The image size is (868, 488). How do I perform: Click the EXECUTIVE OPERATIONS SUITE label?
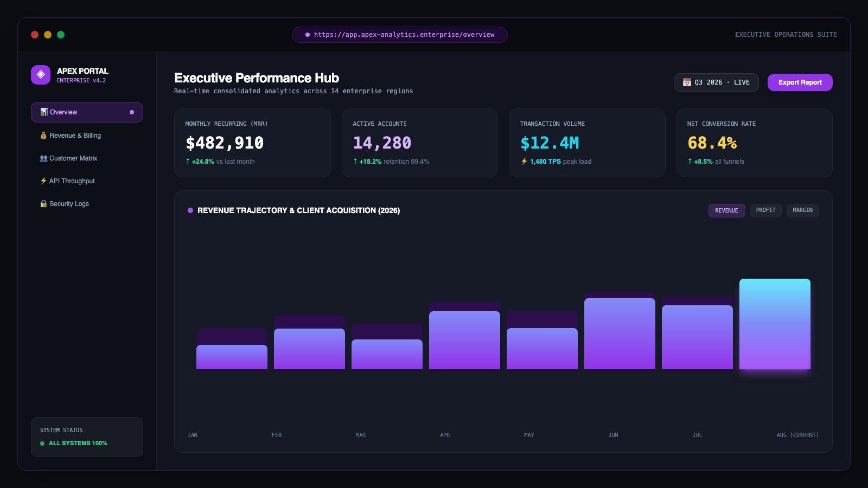point(786,35)
